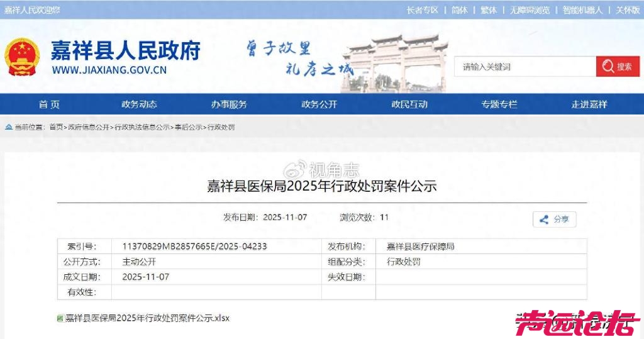
Task: Click 事后公示 breadcrumb link
Action: 189,128
